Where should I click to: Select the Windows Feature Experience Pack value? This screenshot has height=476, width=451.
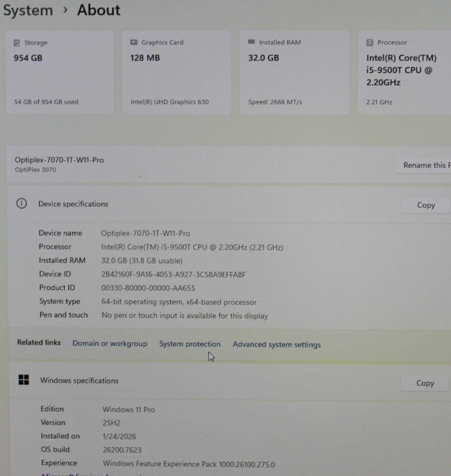pos(189,464)
